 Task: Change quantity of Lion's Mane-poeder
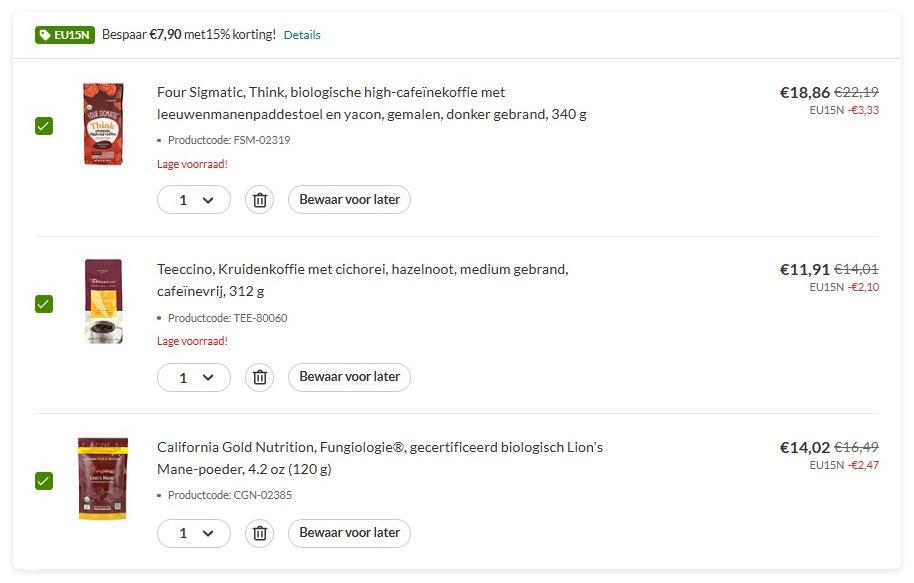194,533
